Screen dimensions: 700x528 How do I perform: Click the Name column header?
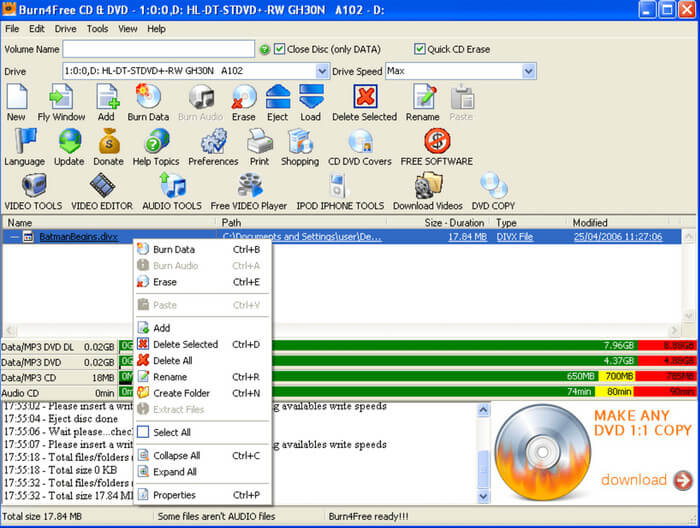pos(109,222)
